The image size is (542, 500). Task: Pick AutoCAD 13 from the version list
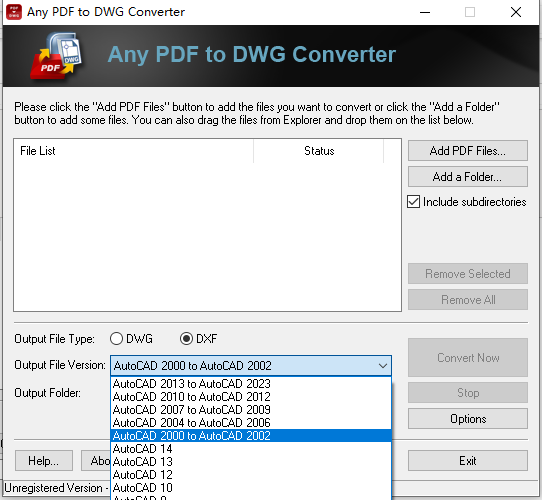[x=251, y=462]
